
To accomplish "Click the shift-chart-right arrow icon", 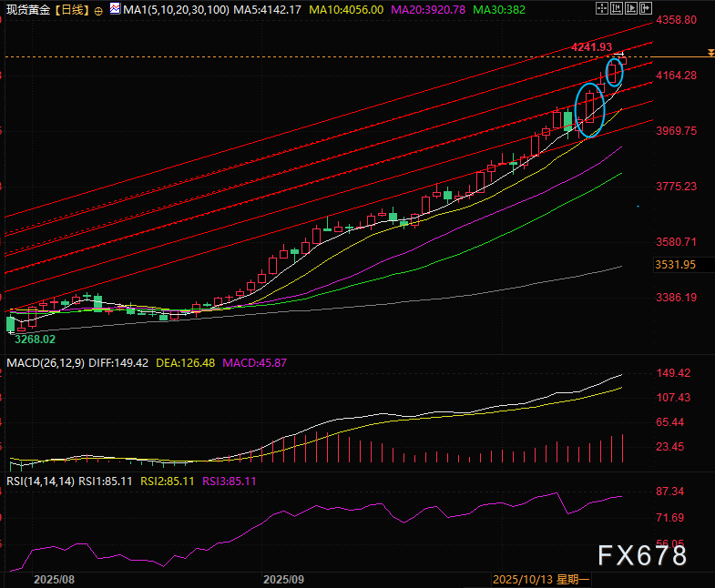I will click(646, 8).
